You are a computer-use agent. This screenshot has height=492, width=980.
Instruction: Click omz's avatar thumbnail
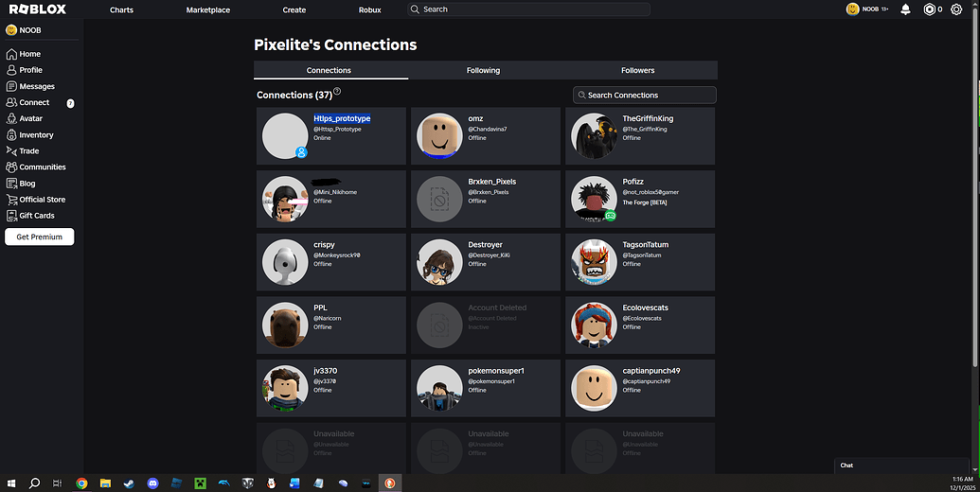(x=439, y=136)
